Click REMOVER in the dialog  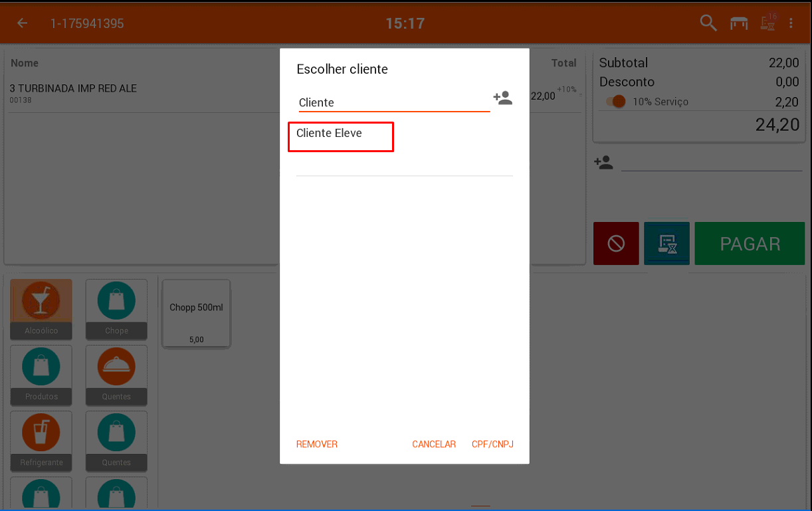317,445
